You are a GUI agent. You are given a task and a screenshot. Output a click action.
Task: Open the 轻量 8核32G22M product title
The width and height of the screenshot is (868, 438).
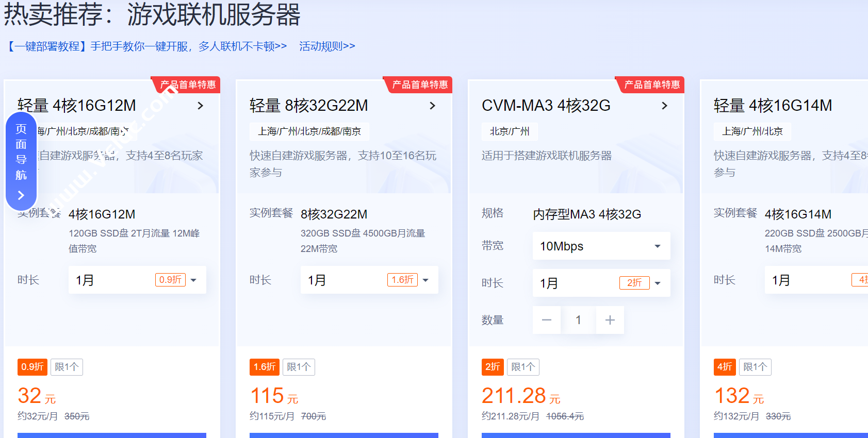309,106
